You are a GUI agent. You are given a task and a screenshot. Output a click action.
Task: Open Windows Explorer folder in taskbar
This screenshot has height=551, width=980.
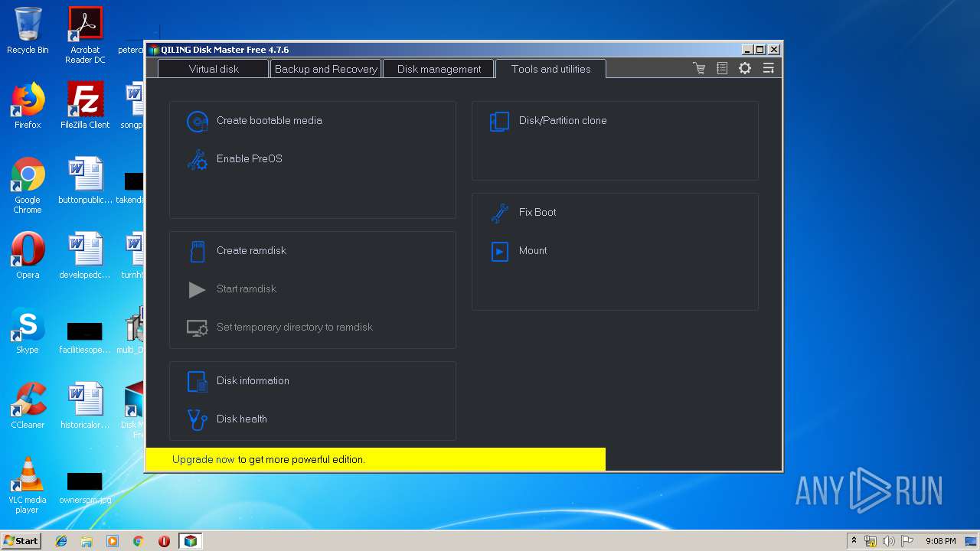pos(87,541)
